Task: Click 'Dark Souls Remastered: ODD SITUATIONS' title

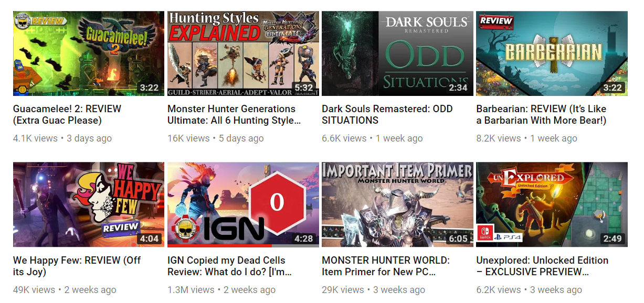Action: (x=387, y=114)
